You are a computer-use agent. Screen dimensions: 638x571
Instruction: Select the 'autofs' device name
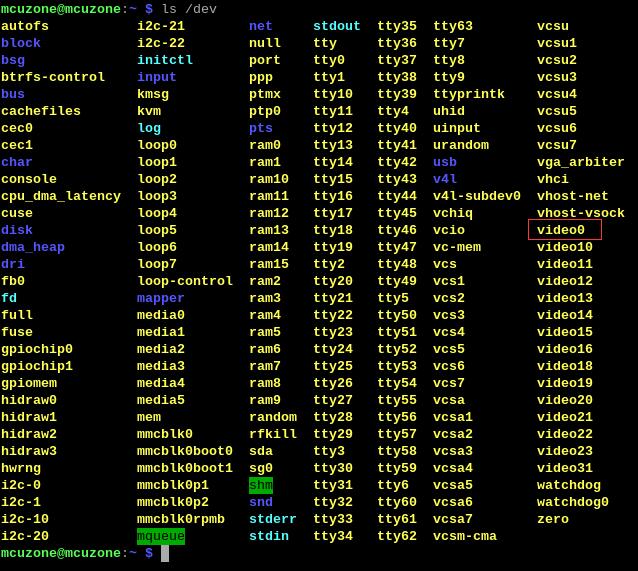[x=25, y=26]
